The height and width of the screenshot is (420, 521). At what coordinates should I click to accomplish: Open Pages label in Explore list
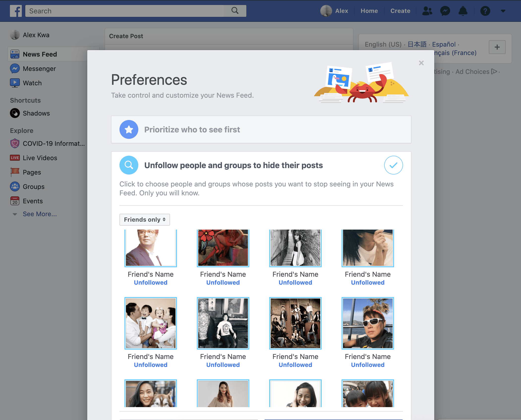[32, 172]
